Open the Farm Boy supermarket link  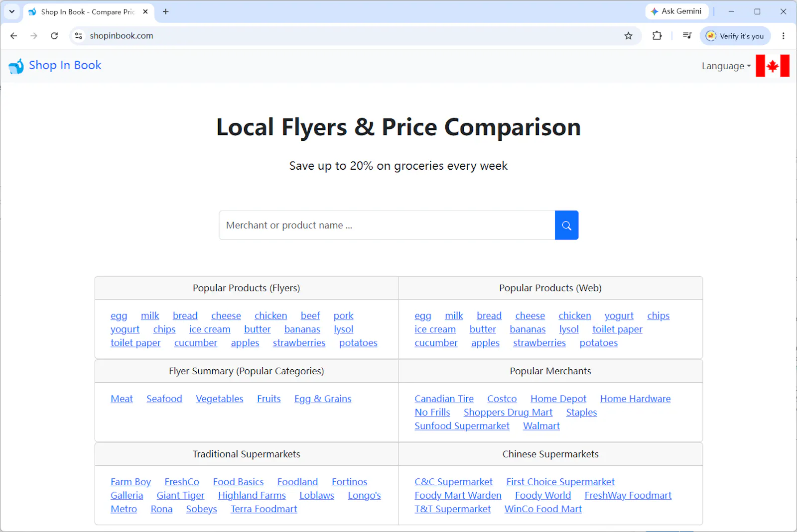131,482
